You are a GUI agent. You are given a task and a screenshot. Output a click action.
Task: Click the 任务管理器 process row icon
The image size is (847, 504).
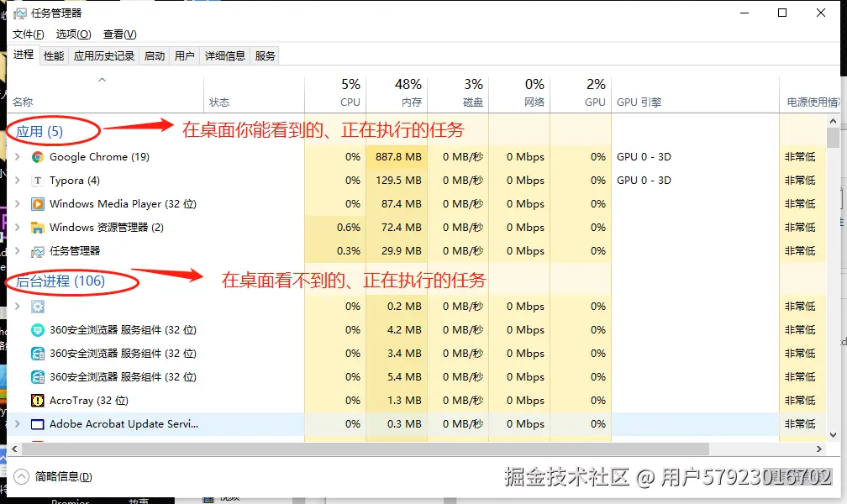click(x=37, y=251)
